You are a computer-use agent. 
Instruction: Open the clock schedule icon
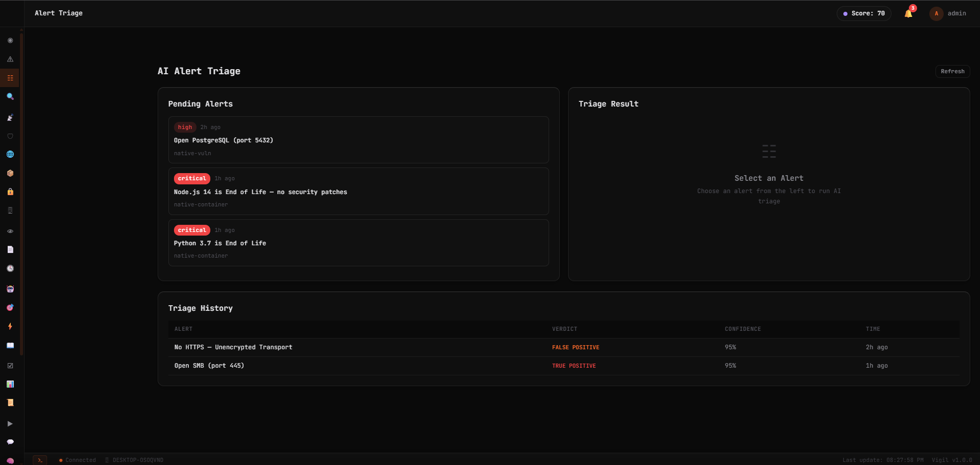[x=10, y=268]
